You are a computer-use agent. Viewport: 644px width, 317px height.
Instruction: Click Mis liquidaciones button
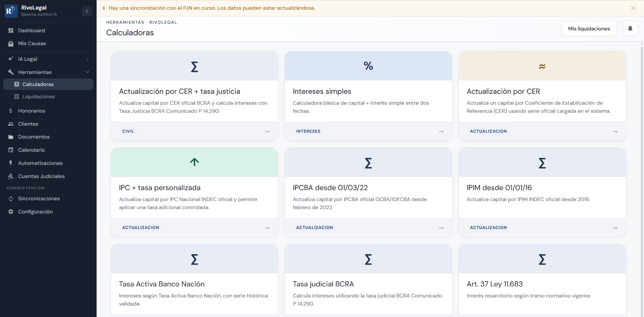(589, 29)
